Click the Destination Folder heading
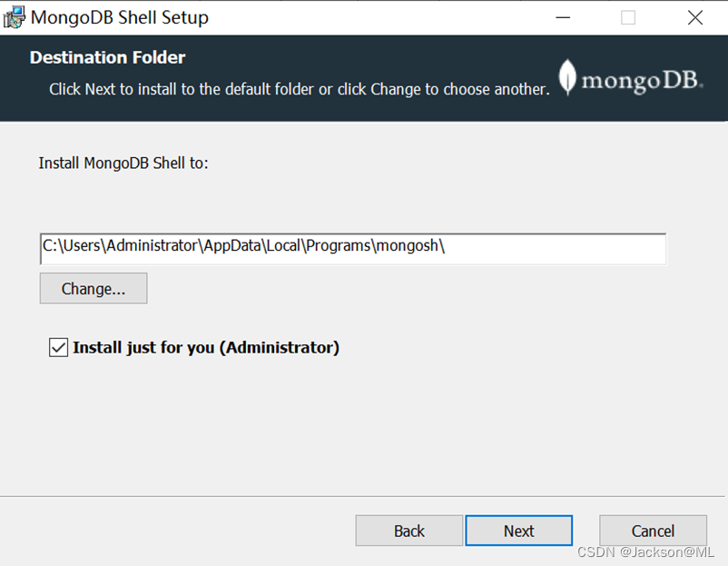 (x=107, y=57)
